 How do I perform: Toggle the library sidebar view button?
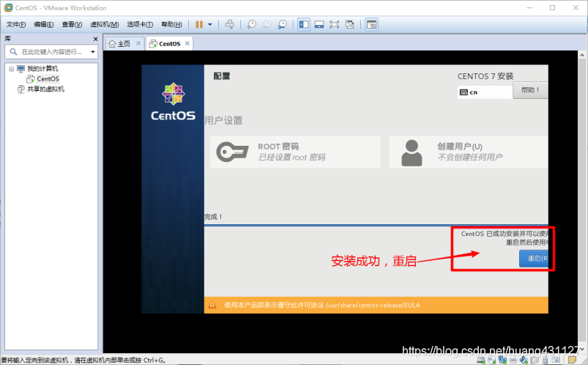304,24
